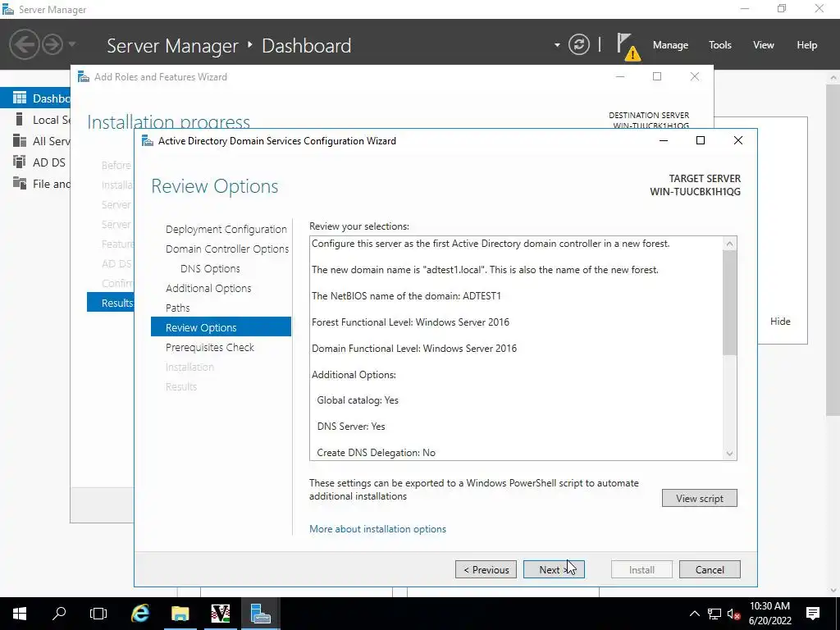Click the Cancel button in AD DS wizard
Viewport: 840px width, 630px height.
710,569
